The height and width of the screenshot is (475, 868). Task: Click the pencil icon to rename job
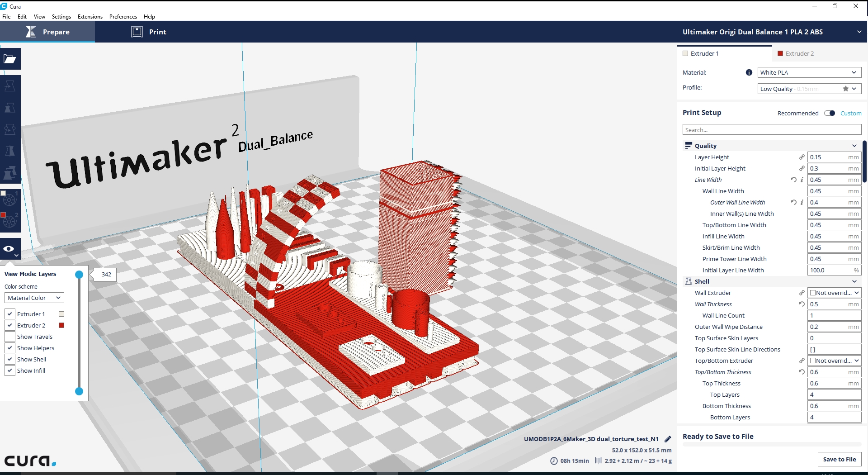(668, 439)
